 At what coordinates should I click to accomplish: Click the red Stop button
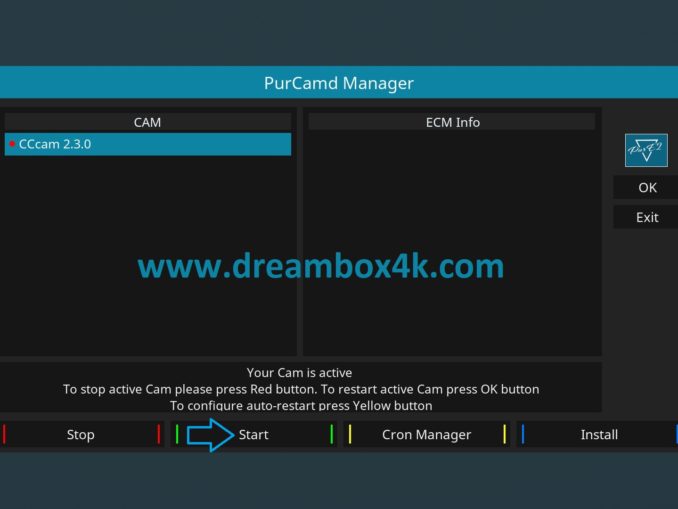point(81,435)
